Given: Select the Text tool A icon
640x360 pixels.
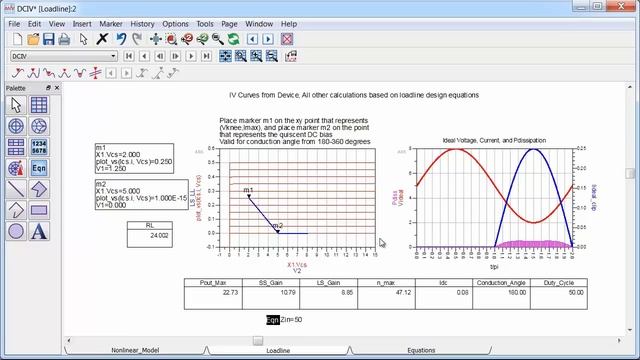Looking at the screenshot, I should point(39,231).
